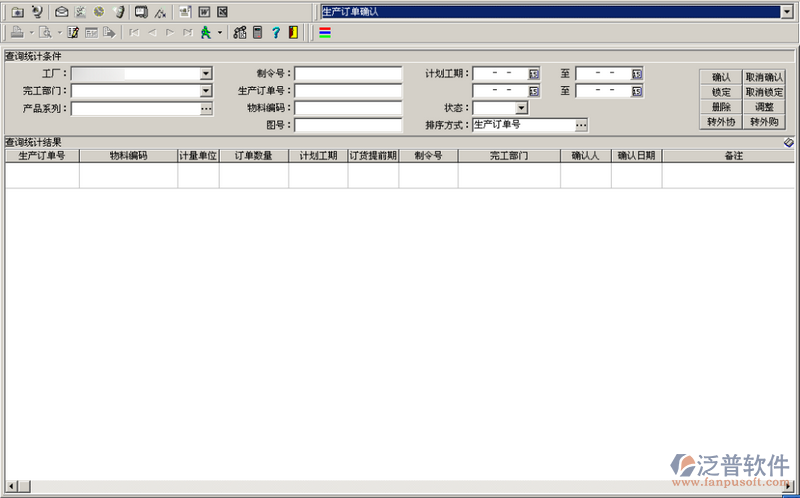
Task: Click the colored lines display icon
Action: tap(325, 32)
